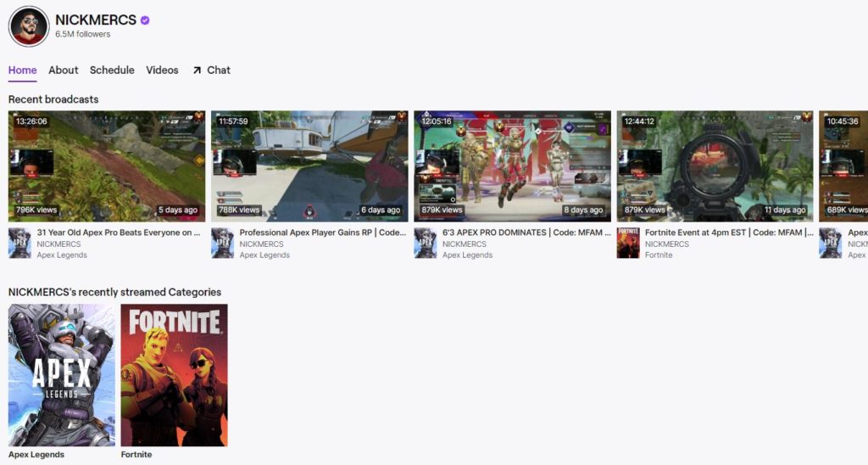Open the 13:26:06 broadcast thumbnail
The height and width of the screenshot is (465, 868).
pos(107,166)
